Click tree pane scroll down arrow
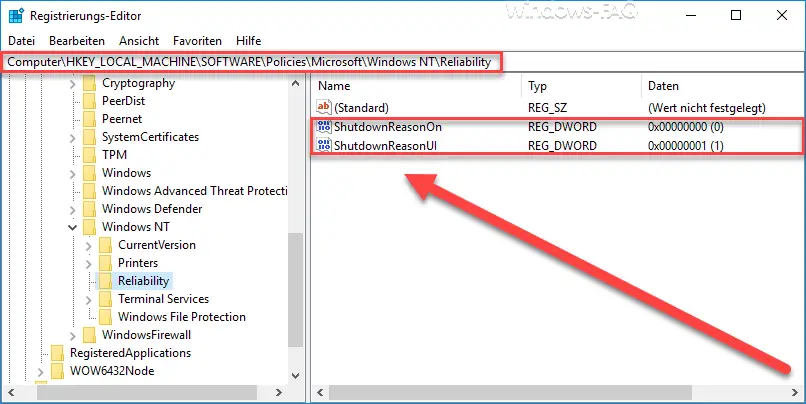806x404 pixels. click(x=295, y=376)
